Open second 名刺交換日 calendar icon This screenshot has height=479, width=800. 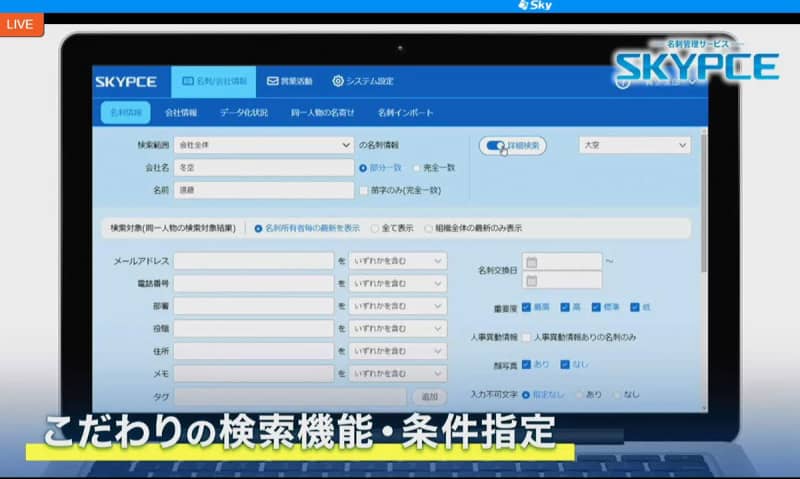pyautogui.click(x=532, y=281)
